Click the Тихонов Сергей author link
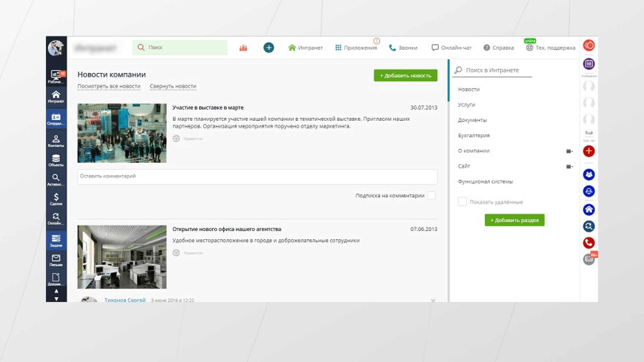 click(125, 300)
